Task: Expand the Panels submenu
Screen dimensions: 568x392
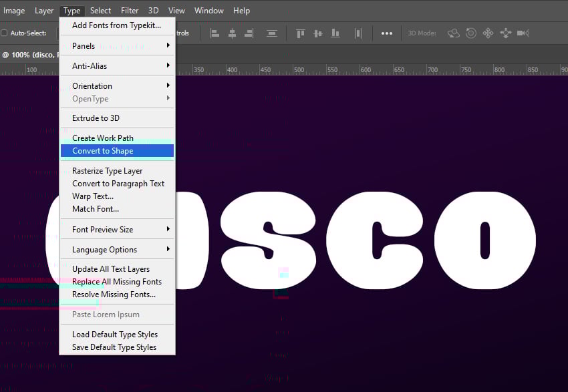Action: point(117,45)
